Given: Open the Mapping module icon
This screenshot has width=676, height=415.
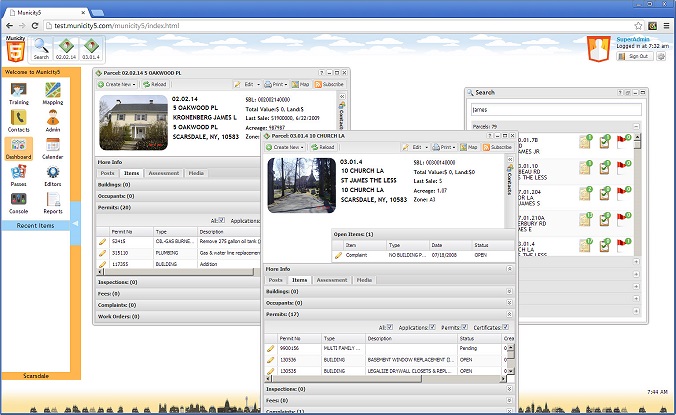Looking at the screenshot, I should click(x=53, y=91).
